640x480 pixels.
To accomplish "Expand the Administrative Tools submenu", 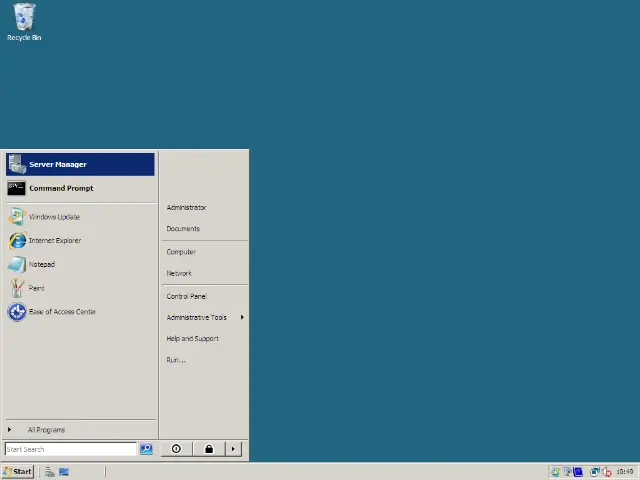I will pyautogui.click(x=205, y=317).
